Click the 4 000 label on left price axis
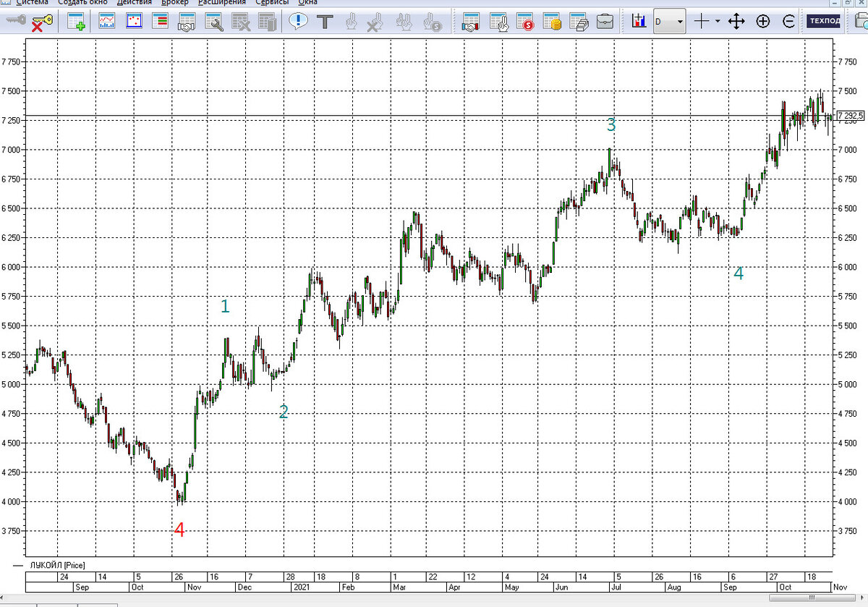The image size is (868, 607). 12,501
